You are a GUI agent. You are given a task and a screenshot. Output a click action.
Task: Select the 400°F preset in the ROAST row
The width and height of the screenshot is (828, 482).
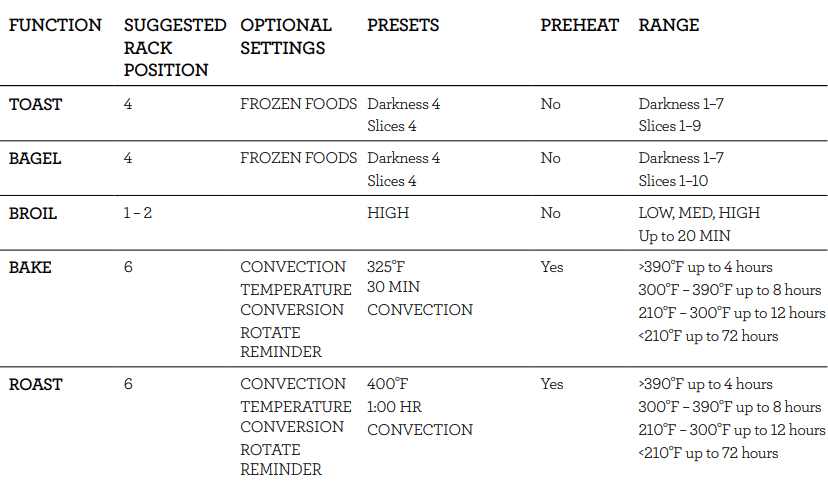(389, 384)
